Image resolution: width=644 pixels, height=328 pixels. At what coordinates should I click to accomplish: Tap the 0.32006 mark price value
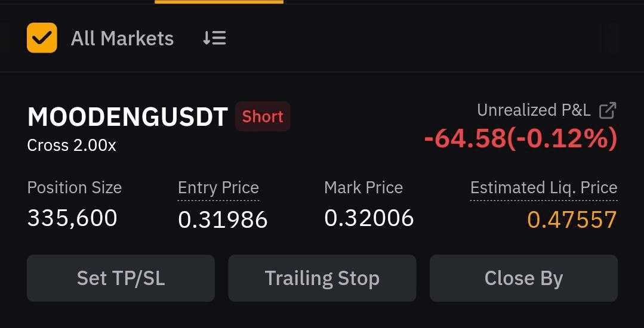(x=369, y=218)
